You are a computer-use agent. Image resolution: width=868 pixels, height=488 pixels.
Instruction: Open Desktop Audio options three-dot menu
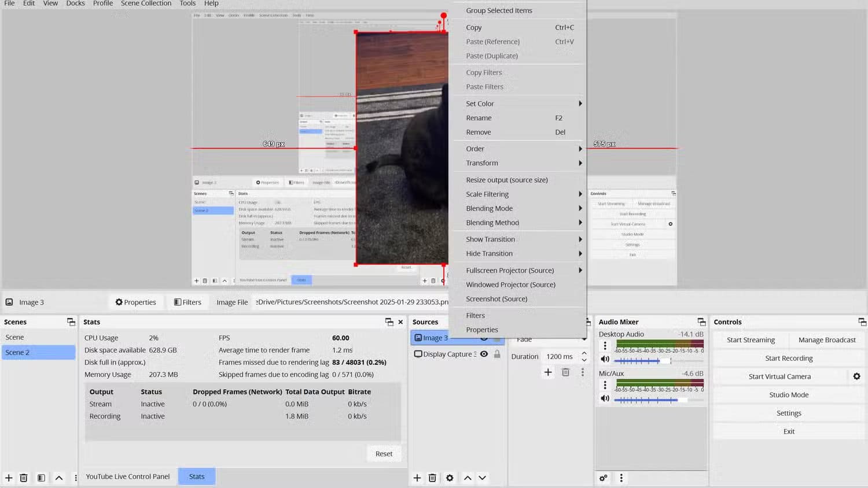click(605, 346)
